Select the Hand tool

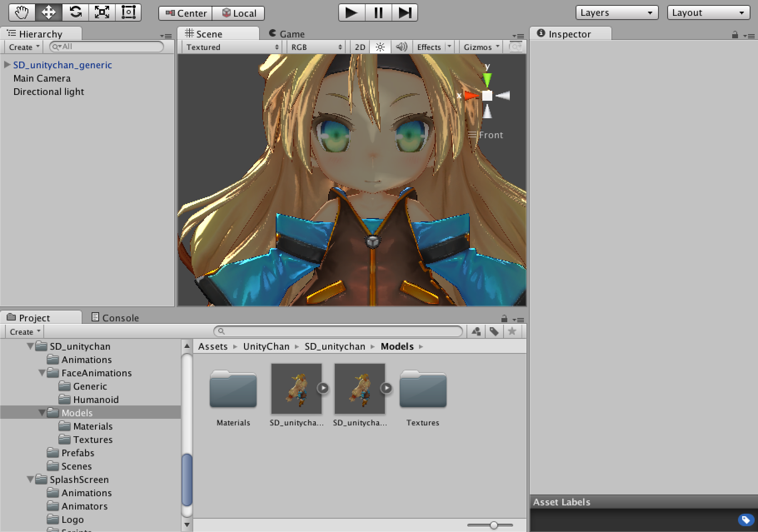tap(22, 12)
